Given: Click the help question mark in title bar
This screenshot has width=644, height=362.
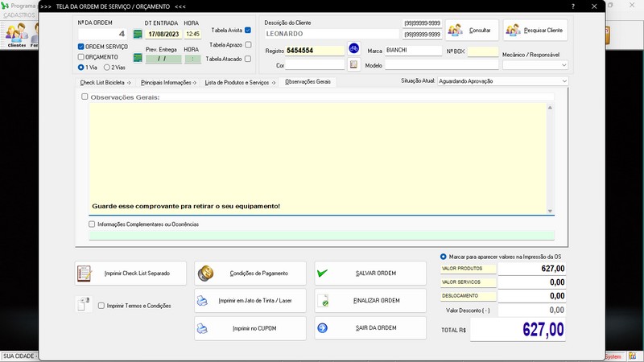Looking at the screenshot, I should [x=573, y=6].
